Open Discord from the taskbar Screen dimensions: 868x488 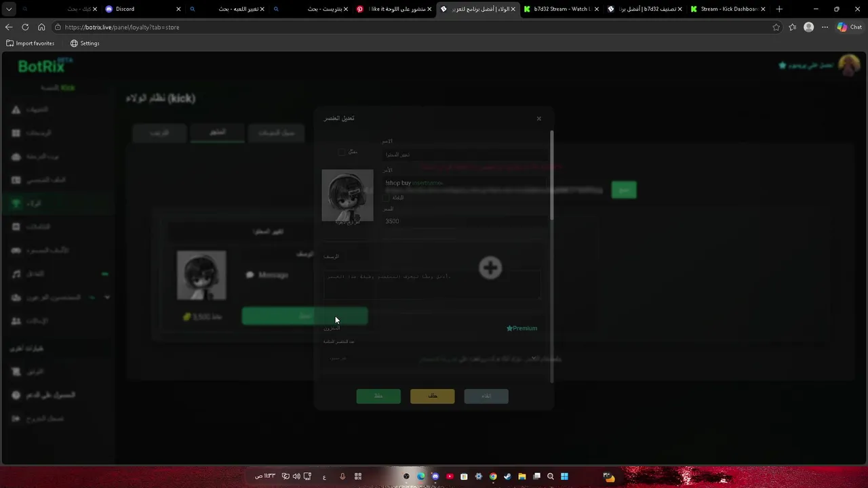tap(435, 476)
